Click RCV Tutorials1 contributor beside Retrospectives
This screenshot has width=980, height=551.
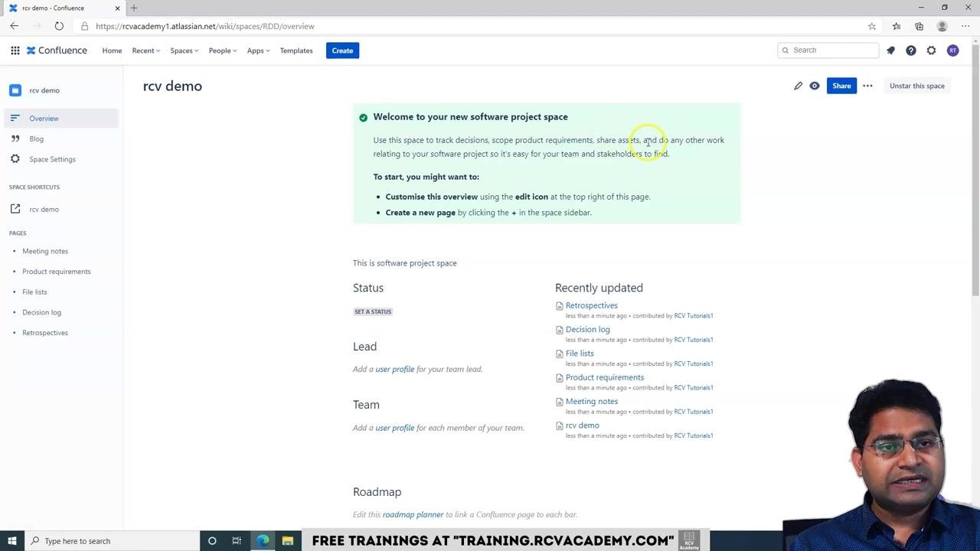pos(693,316)
